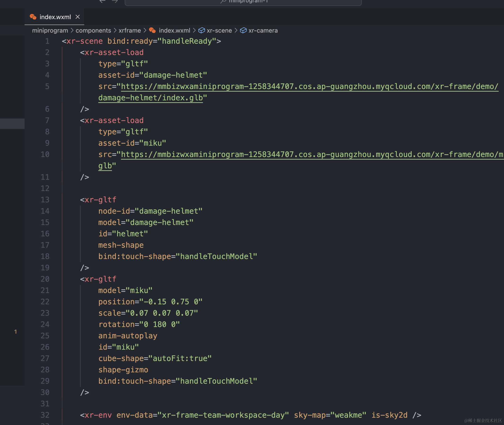
Task: Click the WeChat icon before index.wxml in breadcrumb
Action: pos(152,30)
